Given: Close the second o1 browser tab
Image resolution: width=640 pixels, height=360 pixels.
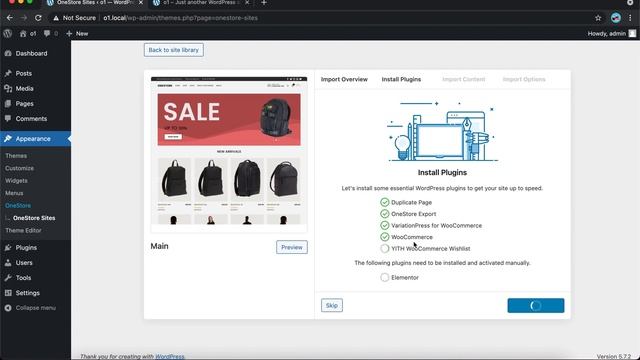Looking at the screenshot, I should (x=247, y=3).
